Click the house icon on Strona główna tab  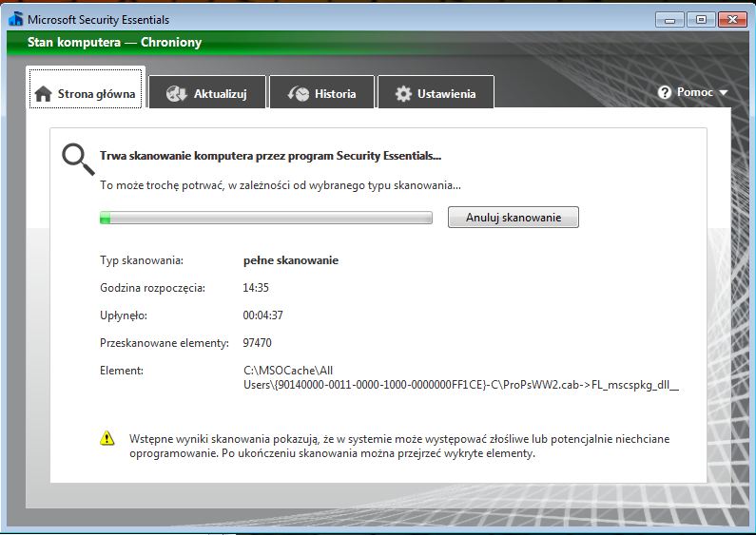(x=44, y=93)
